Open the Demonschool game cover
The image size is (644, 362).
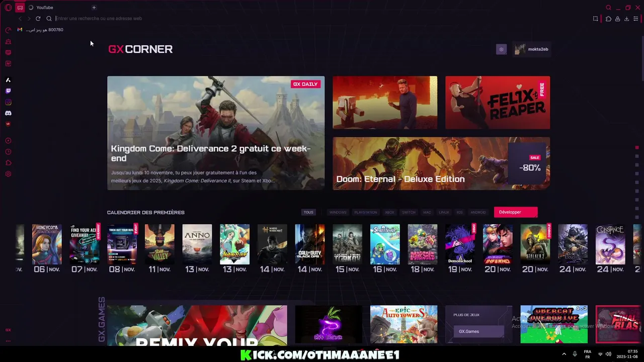(460, 244)
